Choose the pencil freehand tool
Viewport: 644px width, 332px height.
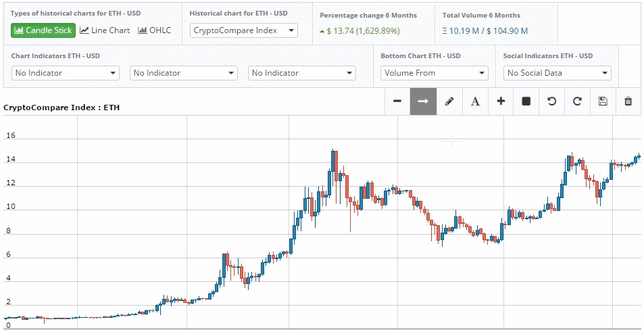[x=449, y=101]
